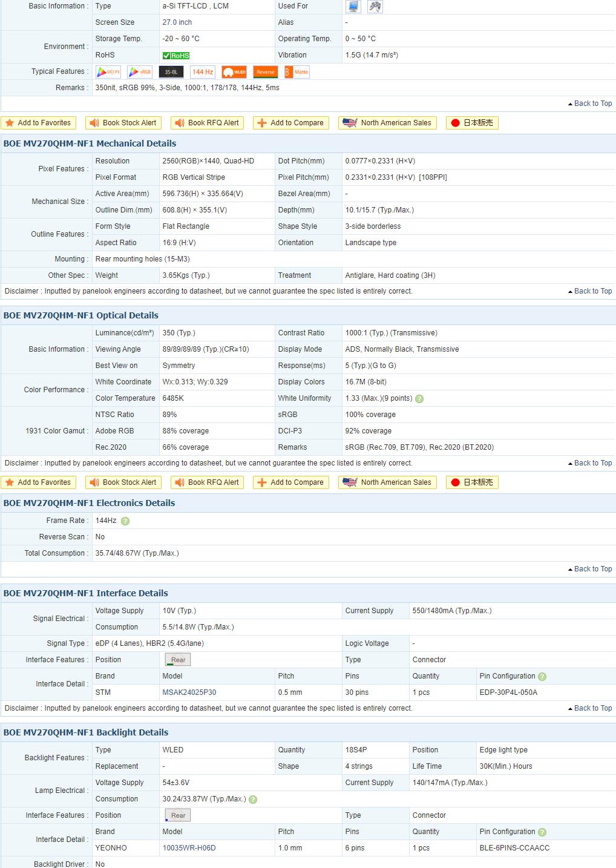The image size is (616, 868).
Task: Open the help icon beside White Uniformity value
Action: coord(419,399)
